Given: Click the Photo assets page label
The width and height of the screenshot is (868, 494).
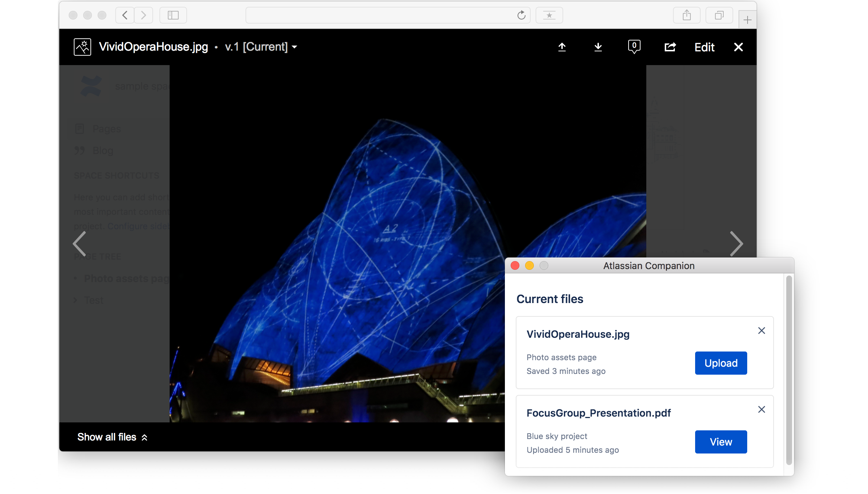Looking at the screenshot, I should [561, 357].
